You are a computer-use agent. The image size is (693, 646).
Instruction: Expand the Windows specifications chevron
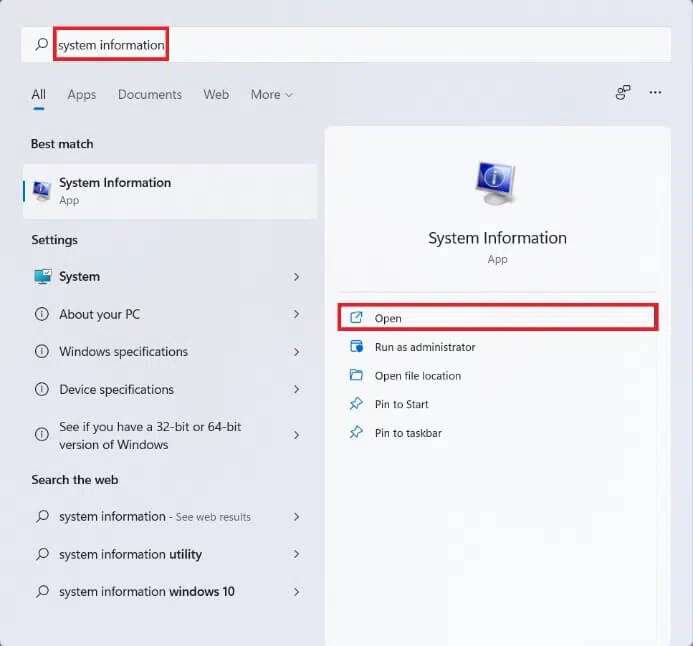[297, 352]
